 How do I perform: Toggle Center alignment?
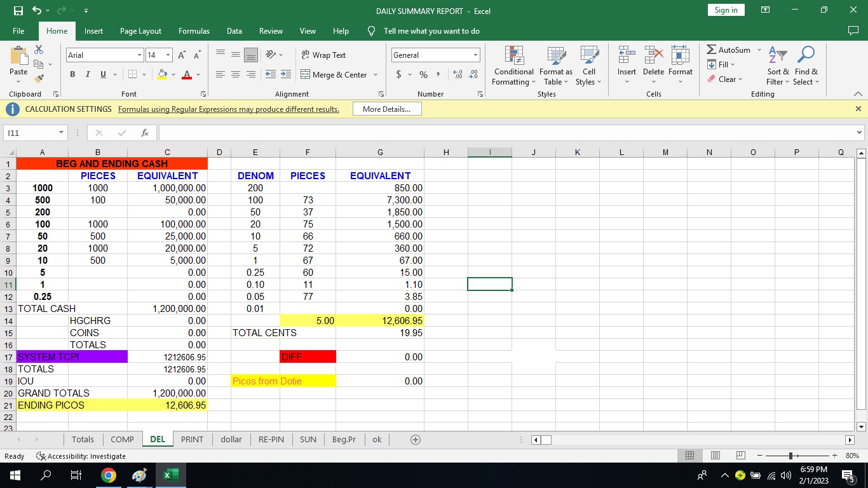[x=236, y=75]
